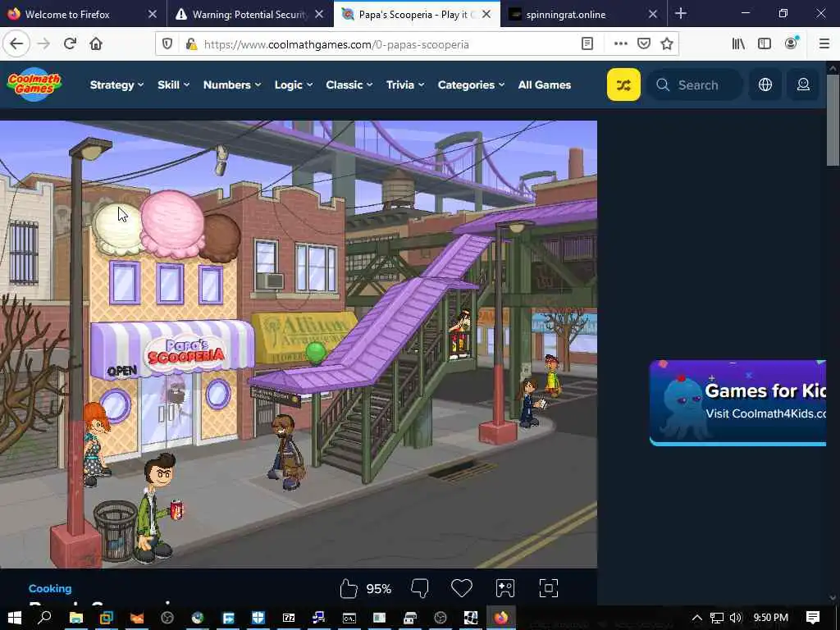Expand the Categories dropdown menu
The width and height of the screenshot is (840, 630).
[472, 84]
